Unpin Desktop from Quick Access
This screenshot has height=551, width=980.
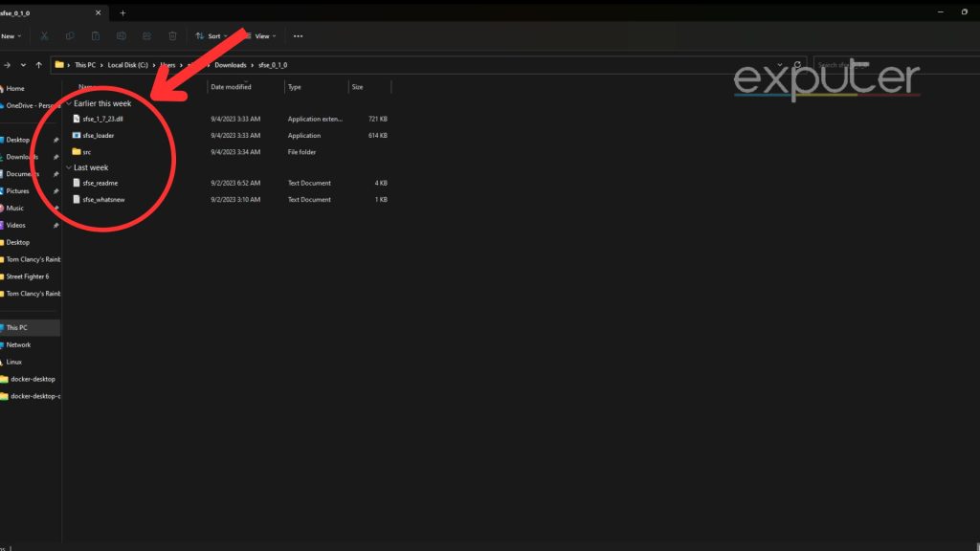click(x=56, y=139)
